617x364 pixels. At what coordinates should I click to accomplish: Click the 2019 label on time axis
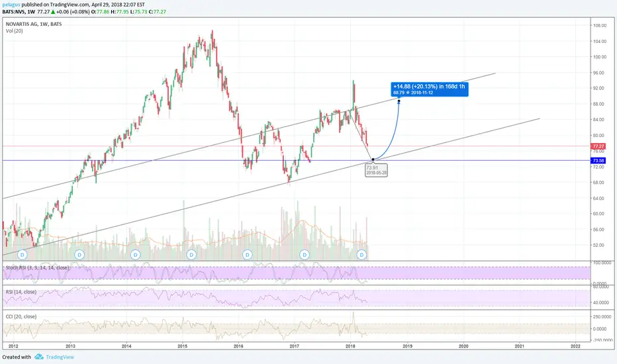[407, 346]
